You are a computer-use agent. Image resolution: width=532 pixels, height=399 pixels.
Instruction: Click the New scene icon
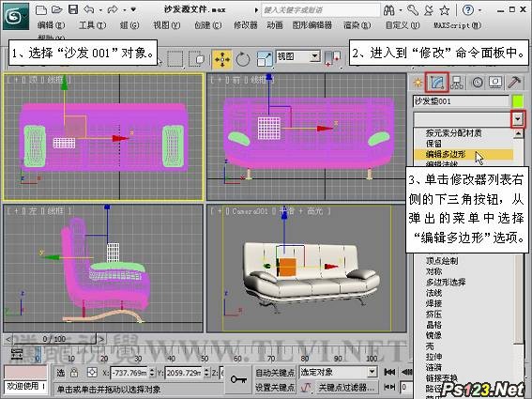click(41, 9)
